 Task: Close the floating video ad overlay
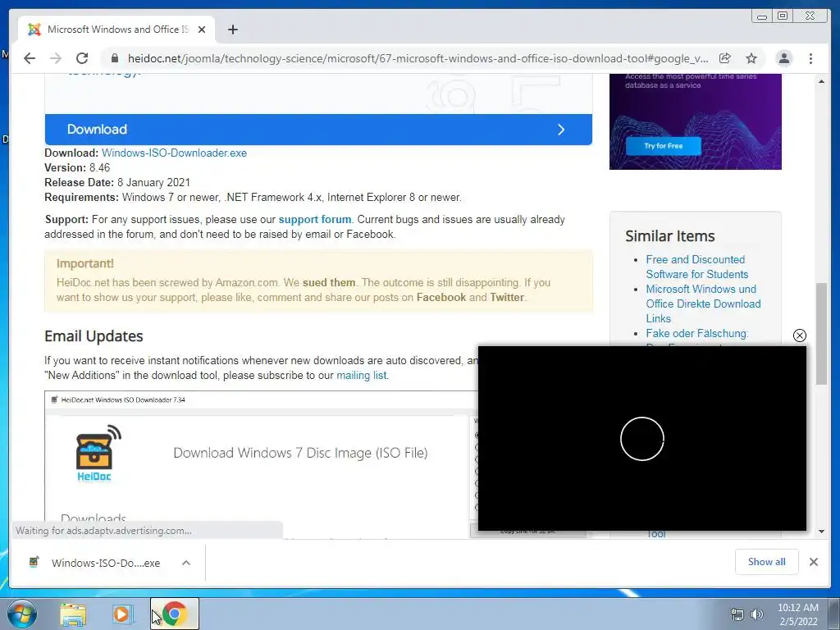799,336
